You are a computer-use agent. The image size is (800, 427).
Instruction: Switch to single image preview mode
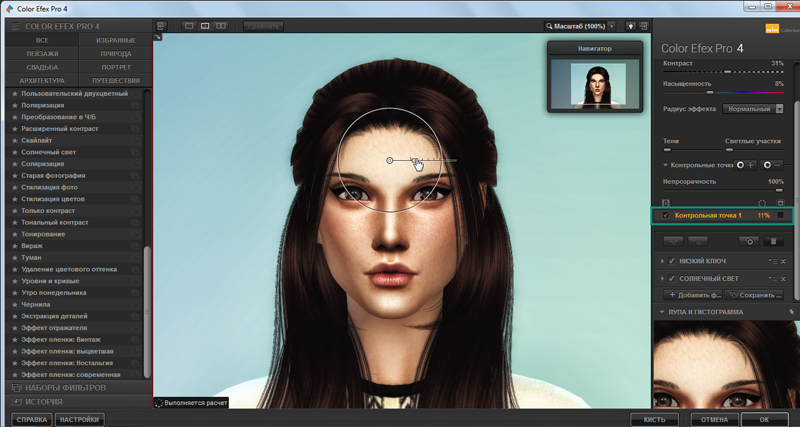point(189,26)
